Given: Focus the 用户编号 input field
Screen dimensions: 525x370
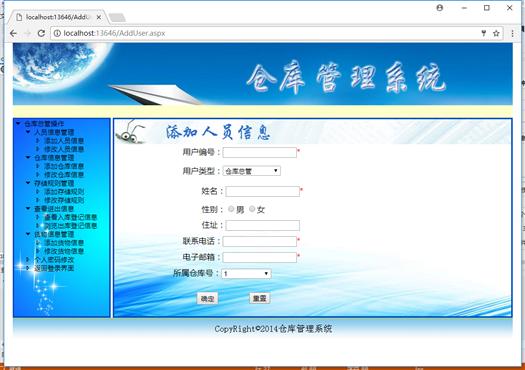Looking at the screenshot, I should pos(260,152).
